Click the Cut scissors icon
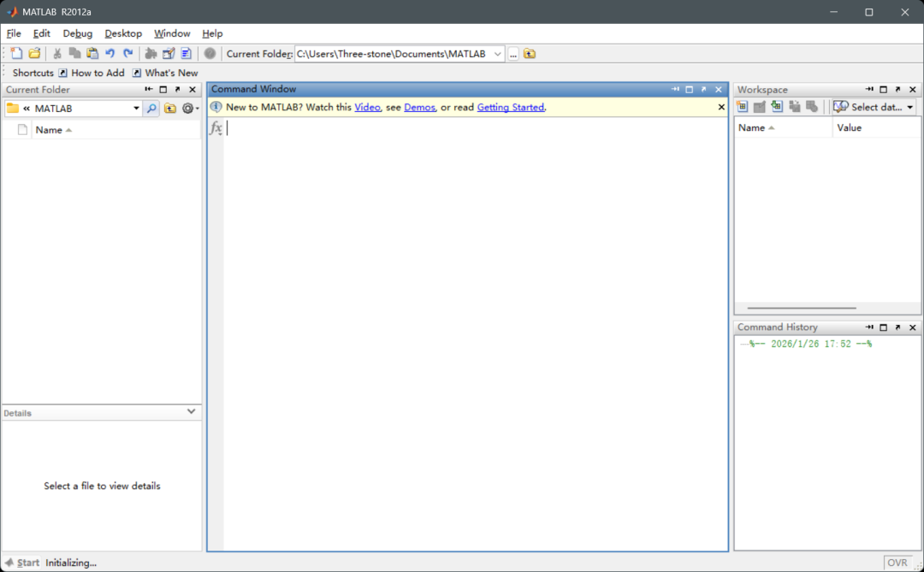924x572 pixels. 57,54
